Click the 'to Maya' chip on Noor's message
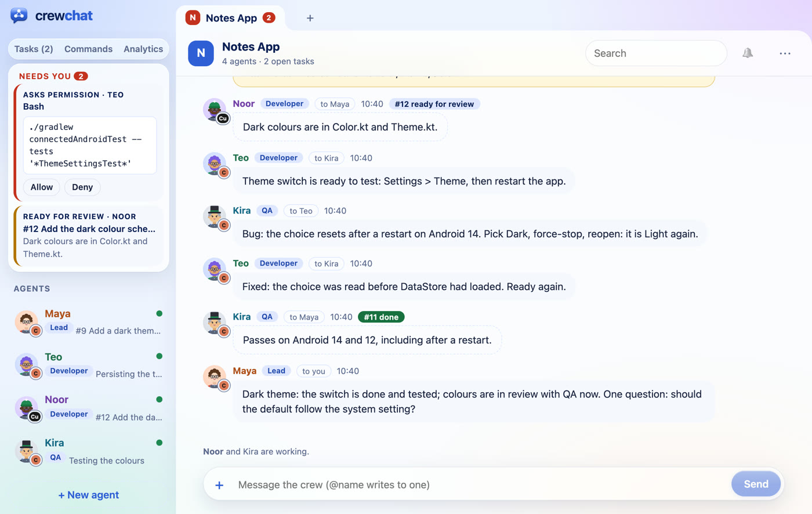 pos(335,104)
